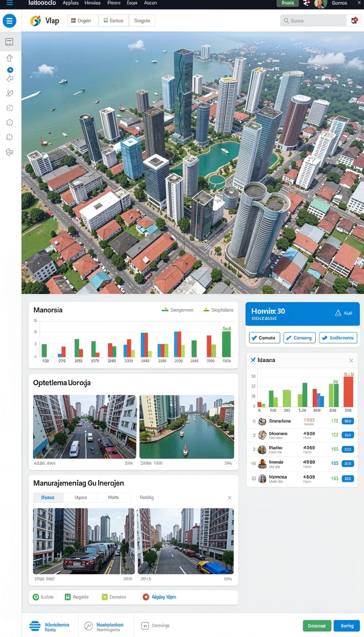
Task: Open the aerial city skyline view
Action: pos(193,163)
